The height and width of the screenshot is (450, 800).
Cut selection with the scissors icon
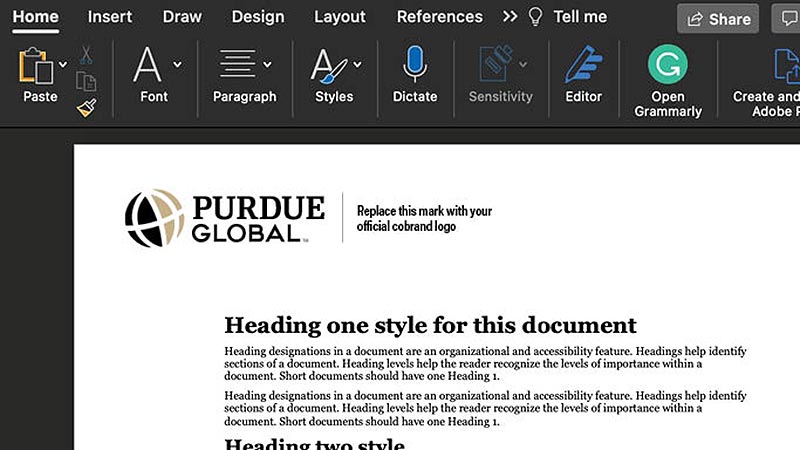tap(86, 55)
